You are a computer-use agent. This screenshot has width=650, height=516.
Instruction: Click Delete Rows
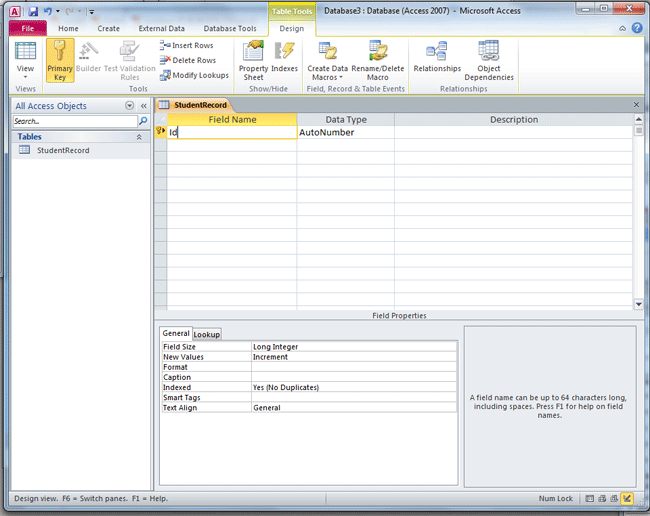(x=188, y=61)
